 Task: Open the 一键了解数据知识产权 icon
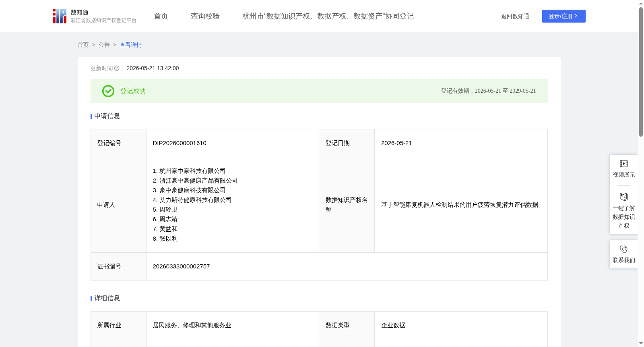[x=624, y=197]
